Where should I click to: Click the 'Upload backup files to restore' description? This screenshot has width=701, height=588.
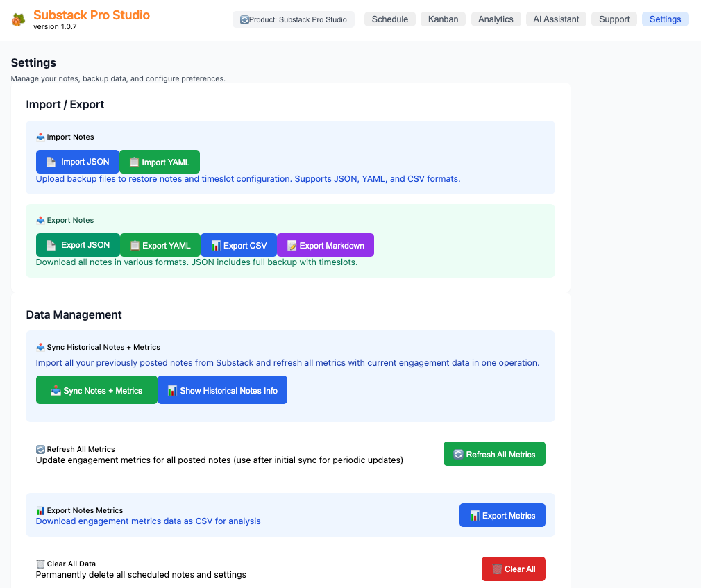[248, 179]
